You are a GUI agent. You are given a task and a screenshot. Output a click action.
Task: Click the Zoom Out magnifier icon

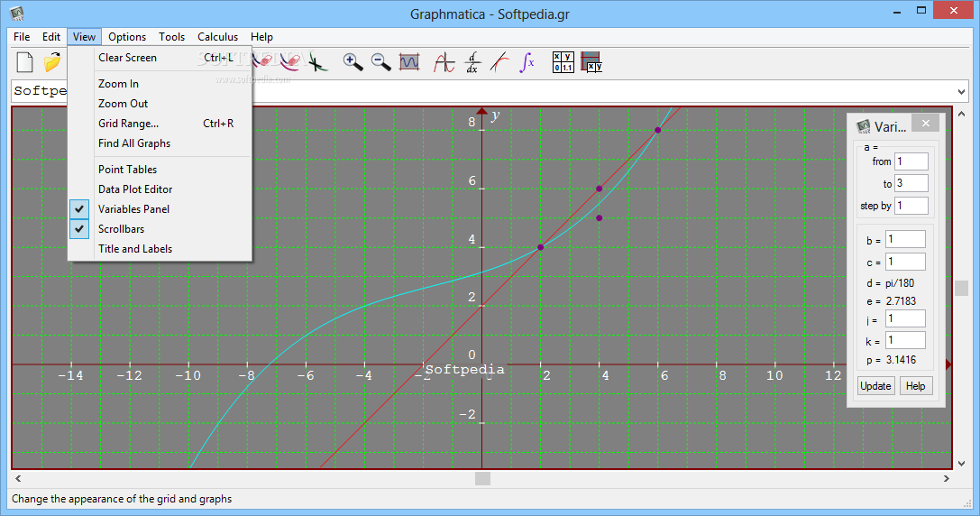click(380, 61)
